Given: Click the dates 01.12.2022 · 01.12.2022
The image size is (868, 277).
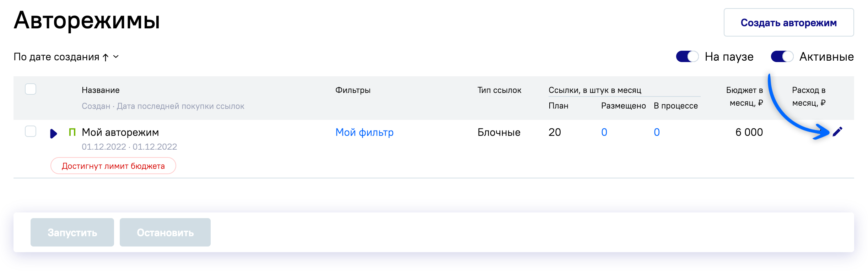Looking at the screenshot, I should 129,147.
